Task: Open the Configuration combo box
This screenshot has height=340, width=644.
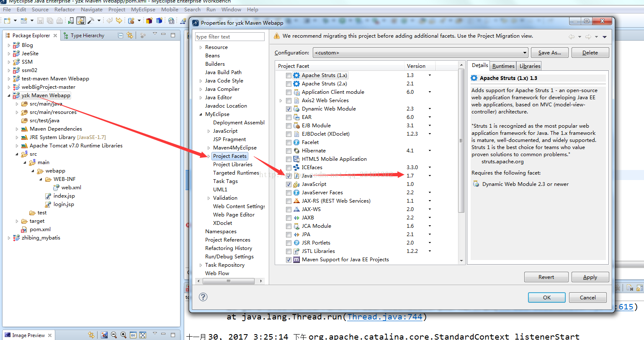Action: (x=420, y=53)
